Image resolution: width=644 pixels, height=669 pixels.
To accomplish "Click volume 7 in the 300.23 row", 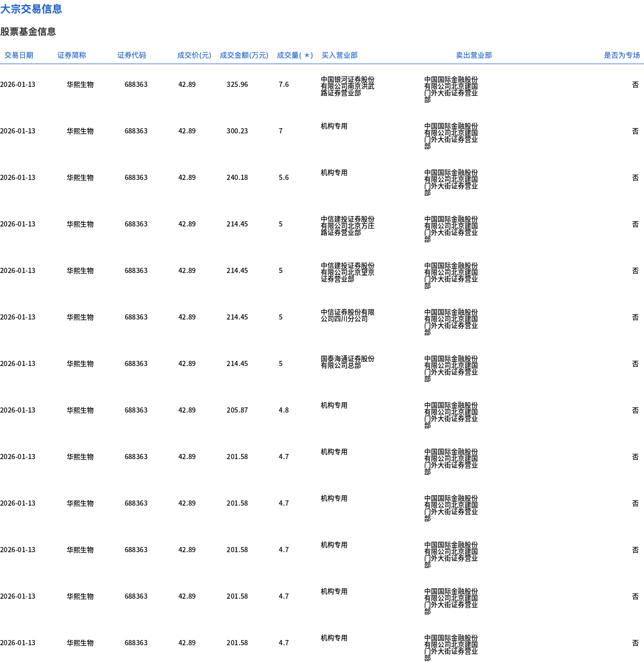I will [x=281, y=131].
